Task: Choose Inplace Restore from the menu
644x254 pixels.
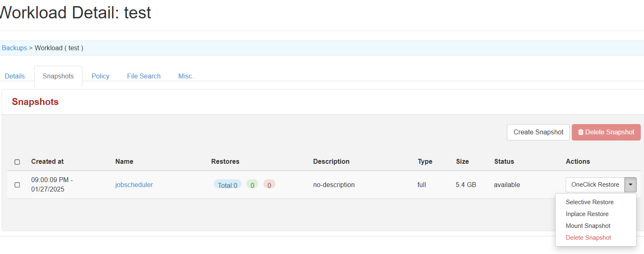Action: 587,214
